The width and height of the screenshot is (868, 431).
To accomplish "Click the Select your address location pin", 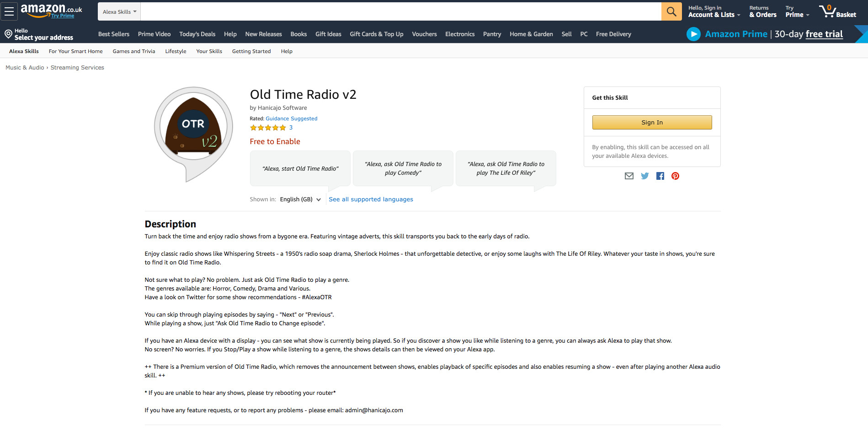I will 8,34.
